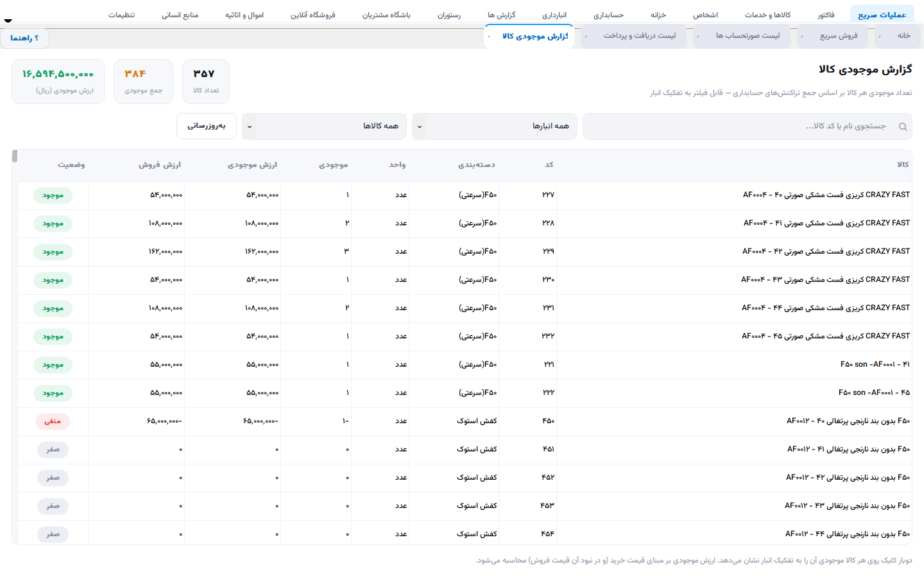Open the خزانه menu

point(658,15)
